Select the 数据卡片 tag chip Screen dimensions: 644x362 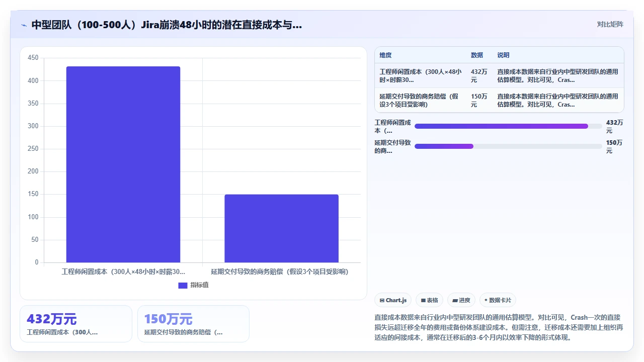click(x=498, y=300)
